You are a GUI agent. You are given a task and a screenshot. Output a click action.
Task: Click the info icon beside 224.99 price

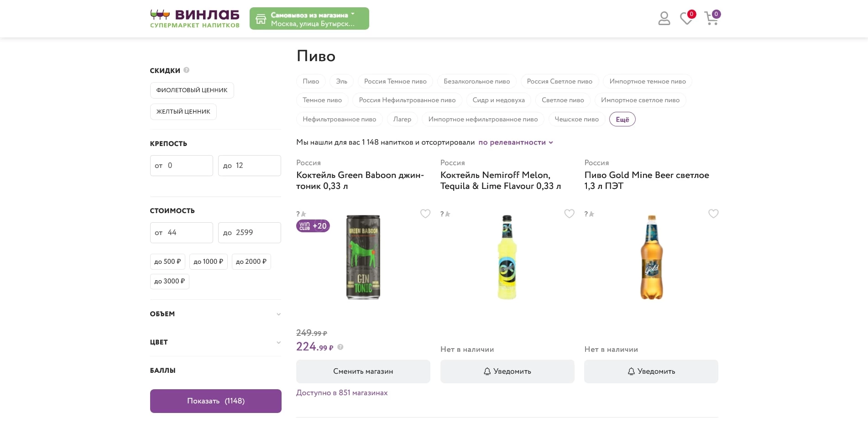click(x=340, y=347)
